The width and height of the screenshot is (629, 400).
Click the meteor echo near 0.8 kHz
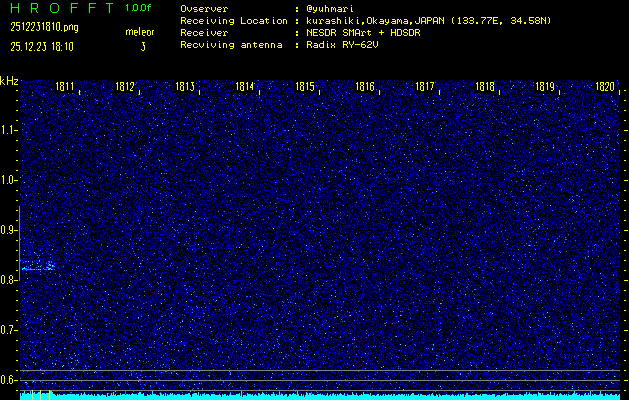pyautogui.click(x=38, y=266)
